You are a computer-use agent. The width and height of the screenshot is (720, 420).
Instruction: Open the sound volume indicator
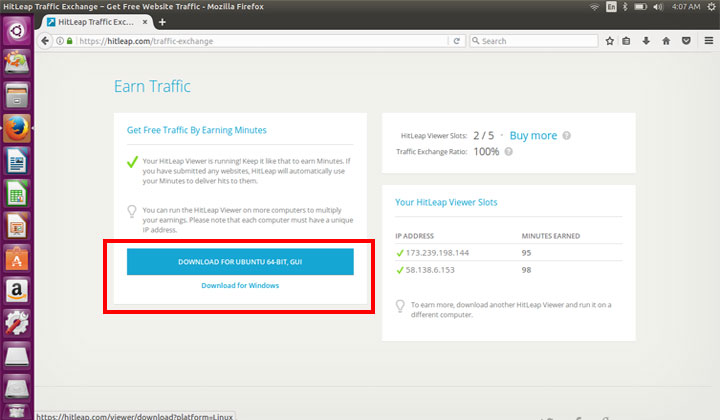[658, 7]
